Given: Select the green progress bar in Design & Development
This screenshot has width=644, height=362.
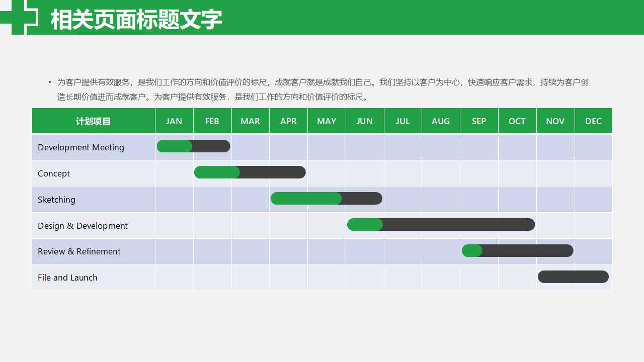Looking at the screenshot, I should (x=365, y=225).
